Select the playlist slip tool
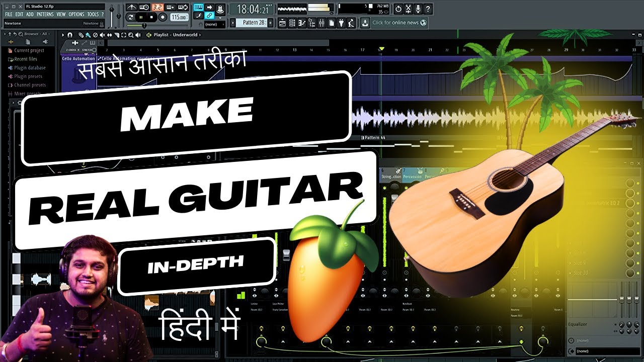Viewport: 644px width, 362px height. tap(109, 35)
